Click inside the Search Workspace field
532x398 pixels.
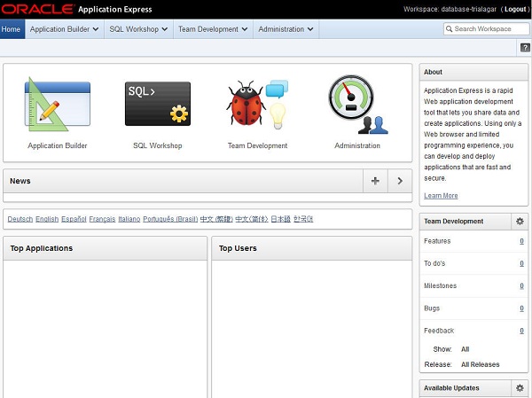point(486,29)
